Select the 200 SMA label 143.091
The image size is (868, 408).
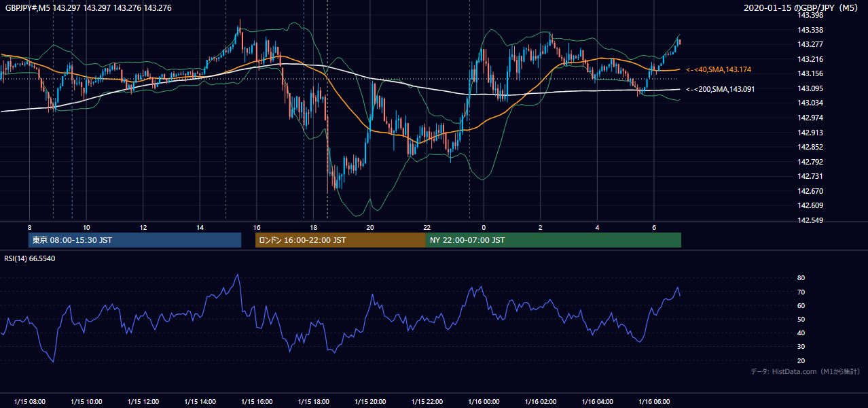click(x=720, y=89)
